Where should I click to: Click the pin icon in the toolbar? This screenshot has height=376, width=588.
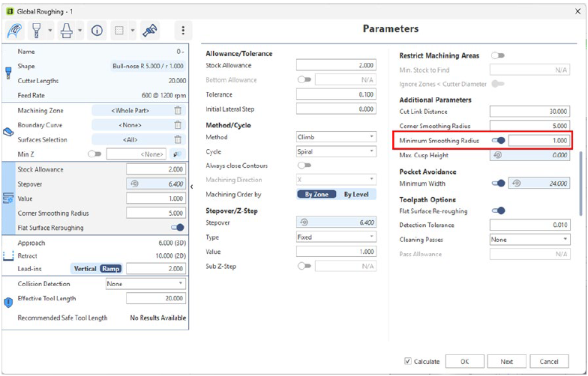tap(150, 31)
